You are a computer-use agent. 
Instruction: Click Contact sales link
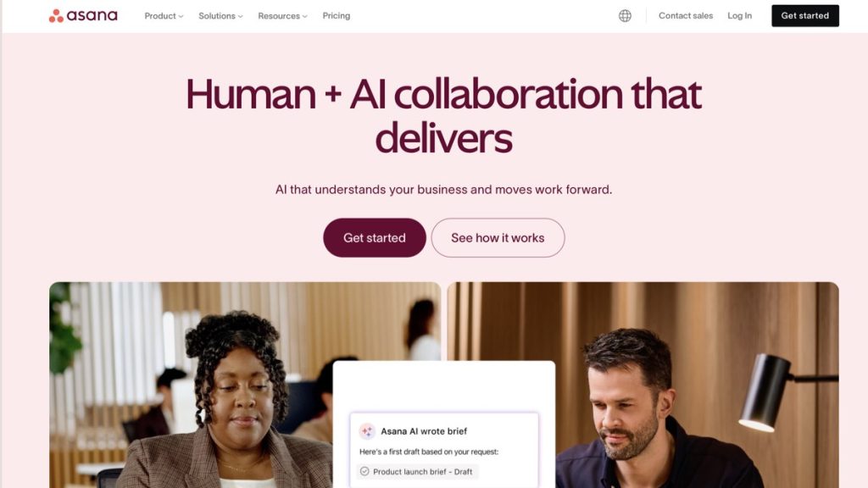(685, 15)
